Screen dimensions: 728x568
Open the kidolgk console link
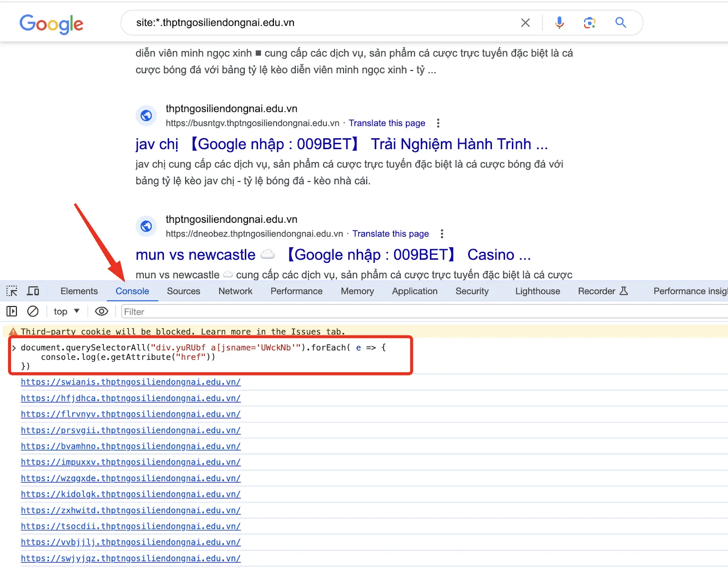click(x=131, y=494)
